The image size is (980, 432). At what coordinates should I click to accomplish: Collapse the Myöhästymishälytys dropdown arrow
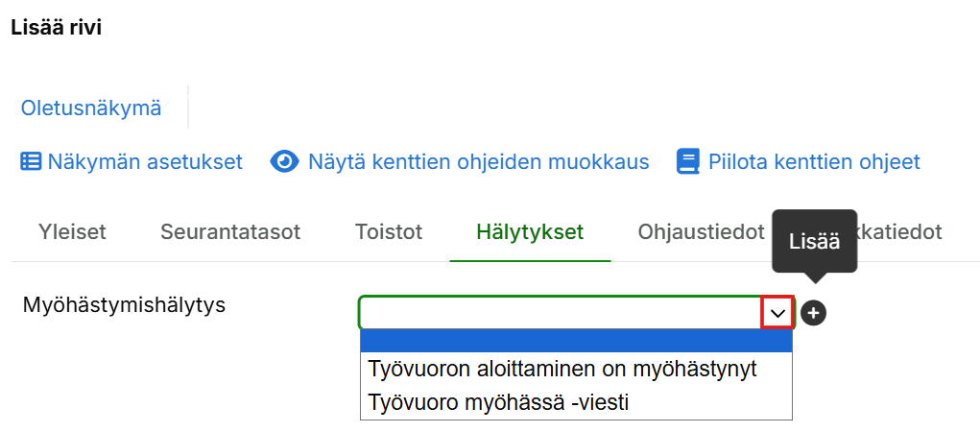pos(777,313)
